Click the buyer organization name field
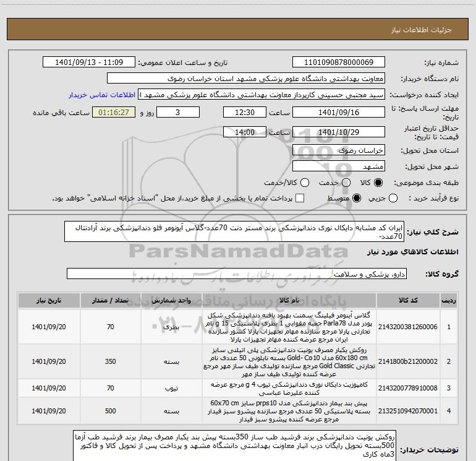This screenshot has height=461, width=476. [x=246, y=79]
